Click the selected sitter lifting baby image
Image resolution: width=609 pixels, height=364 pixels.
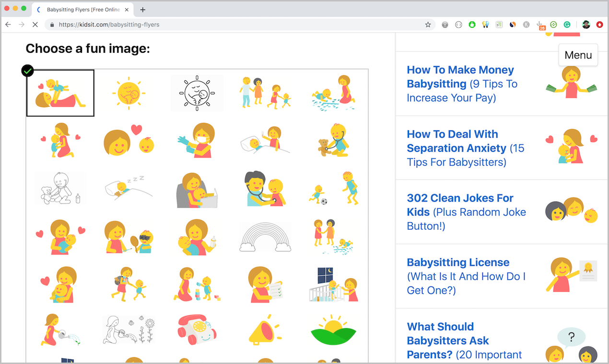(60, 93)
